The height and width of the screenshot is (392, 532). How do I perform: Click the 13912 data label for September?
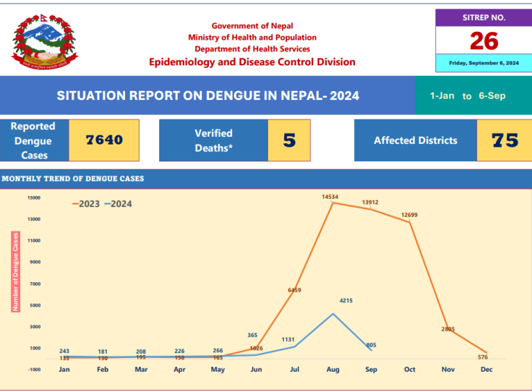point(370,203)
